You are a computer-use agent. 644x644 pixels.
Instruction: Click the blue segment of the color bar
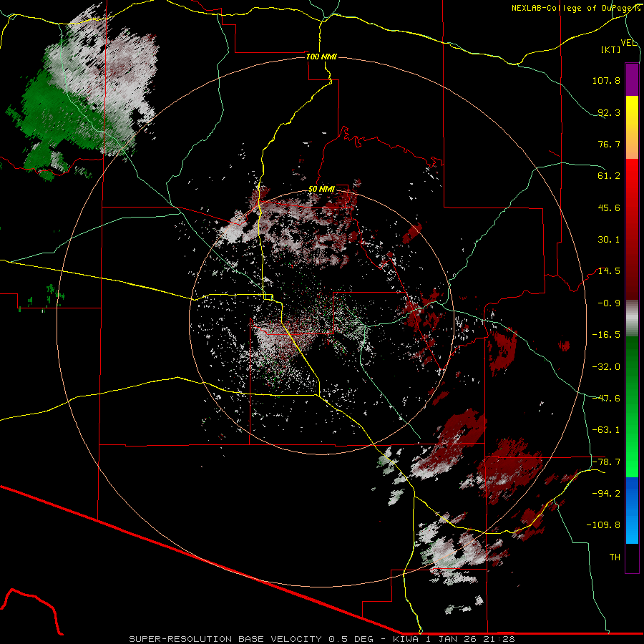[632, 510]
